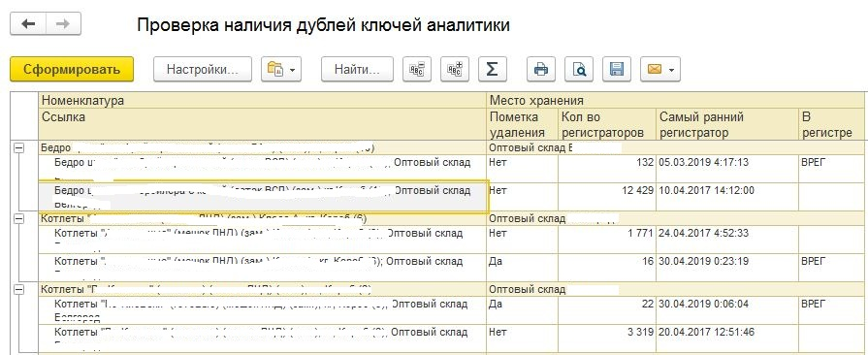This screenshot has width=868, height=355.
Task: Select Нет in the row with 1 771
Action: (522, 240)
